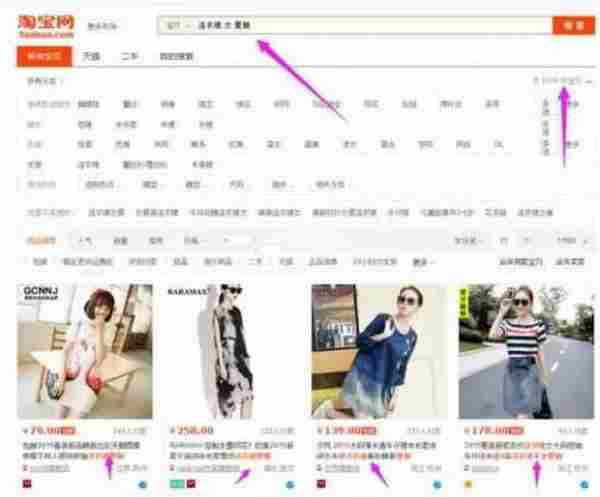The width and height of the screenshot is (600, 497).
Task: Open the GCNNJ dress product thumbnail
Action: [x=85, y=351]
